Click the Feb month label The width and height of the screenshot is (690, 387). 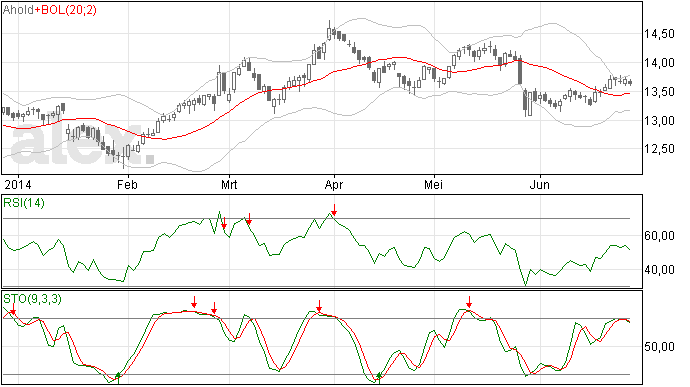[127, 184]
